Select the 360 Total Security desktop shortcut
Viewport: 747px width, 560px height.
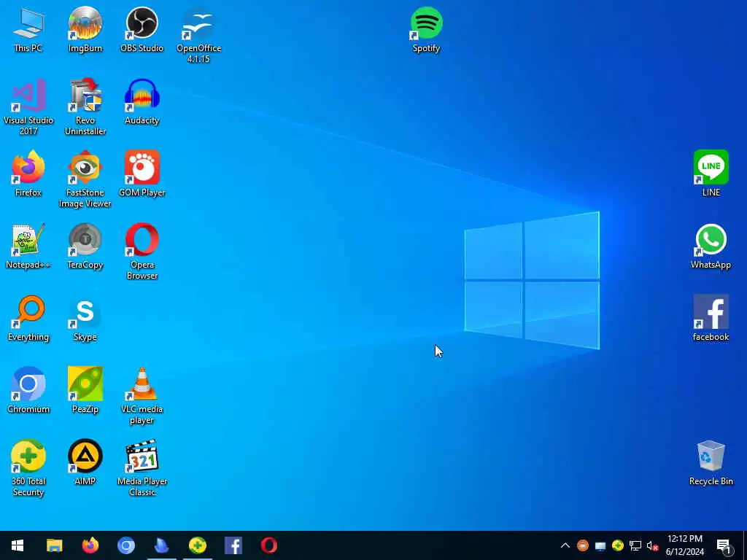point(28,468)
